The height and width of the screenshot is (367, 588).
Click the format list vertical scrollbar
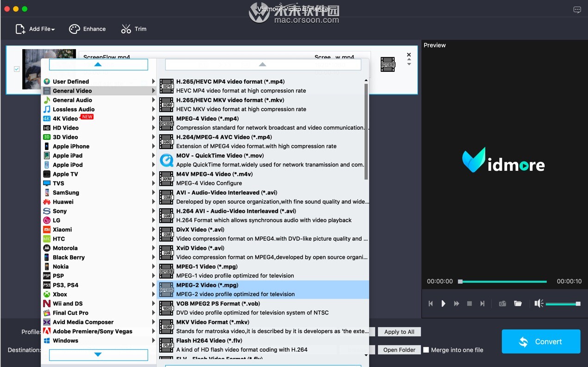[366, 131]
